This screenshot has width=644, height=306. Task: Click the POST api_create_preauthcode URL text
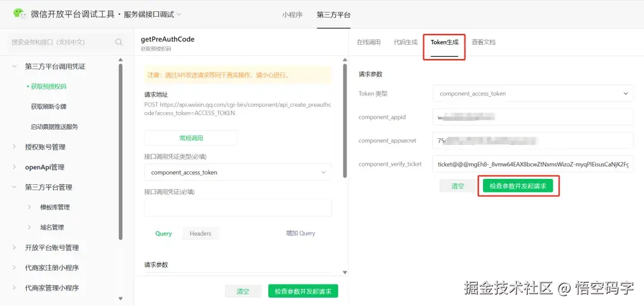(237, 109)
